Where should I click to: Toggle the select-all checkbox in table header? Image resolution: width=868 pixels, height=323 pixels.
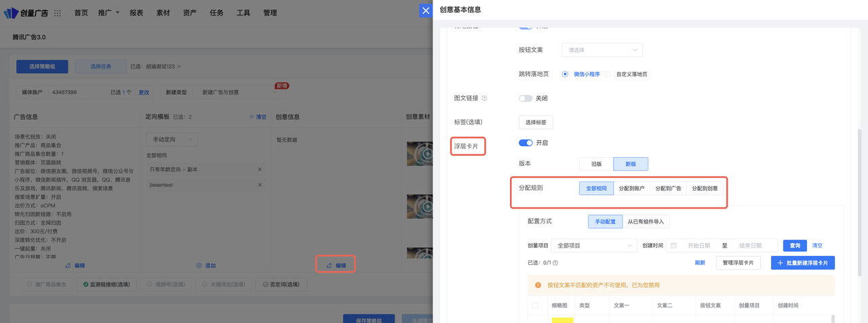(535, 305)
